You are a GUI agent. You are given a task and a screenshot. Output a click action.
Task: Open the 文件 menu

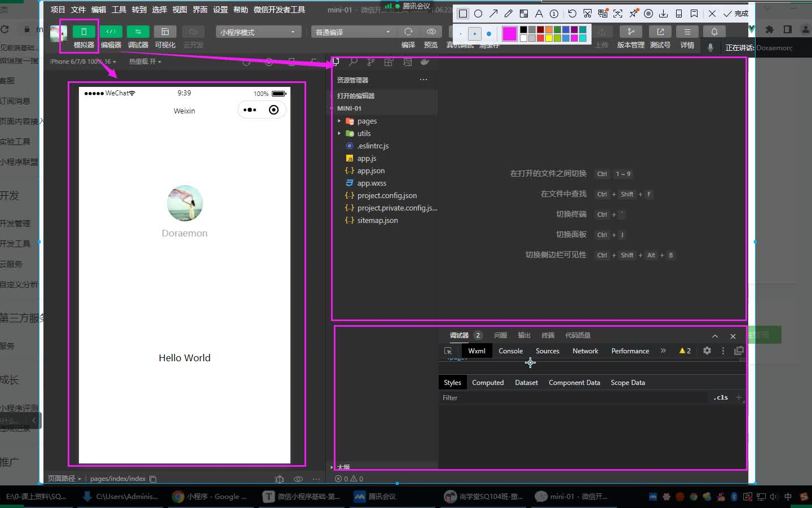pyautogui.click(x=78, y=10)
